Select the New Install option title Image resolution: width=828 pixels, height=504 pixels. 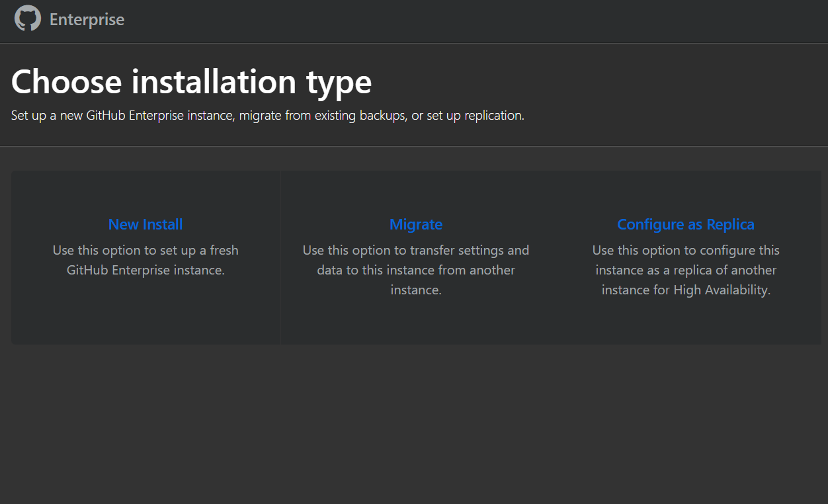click(145, 224)
